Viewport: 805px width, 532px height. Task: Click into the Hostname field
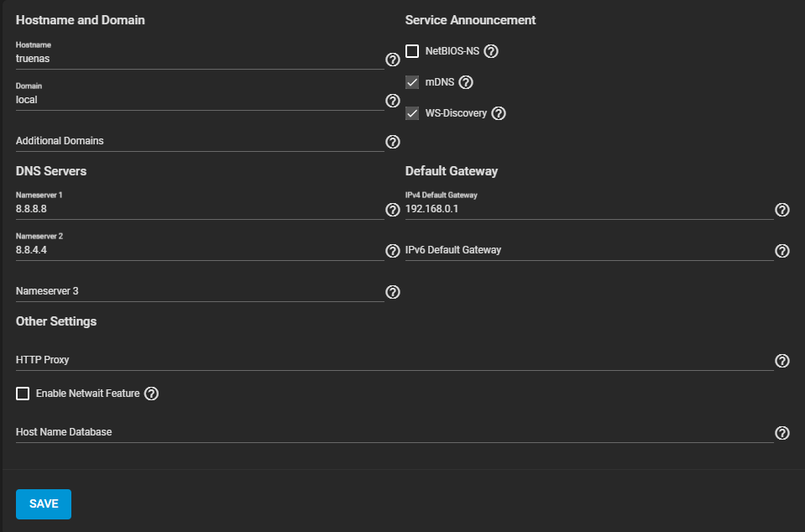pyautogui.click(x=199, y=59)
